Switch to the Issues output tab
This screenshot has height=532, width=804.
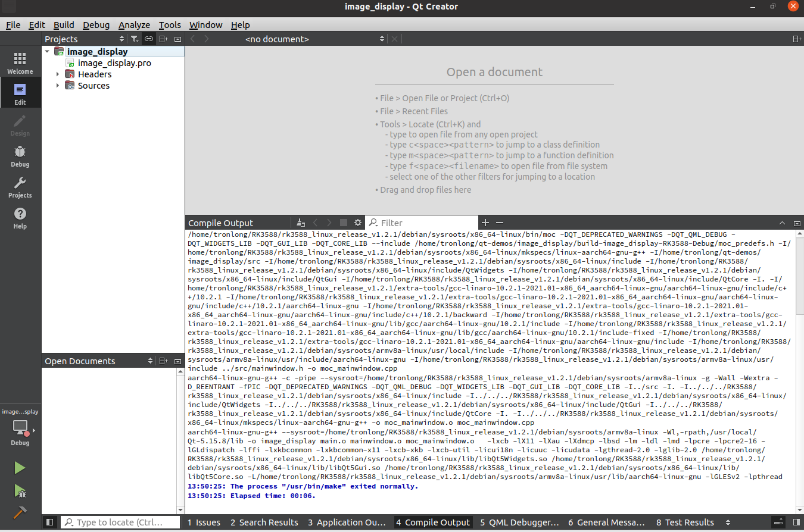click(204, 522)
